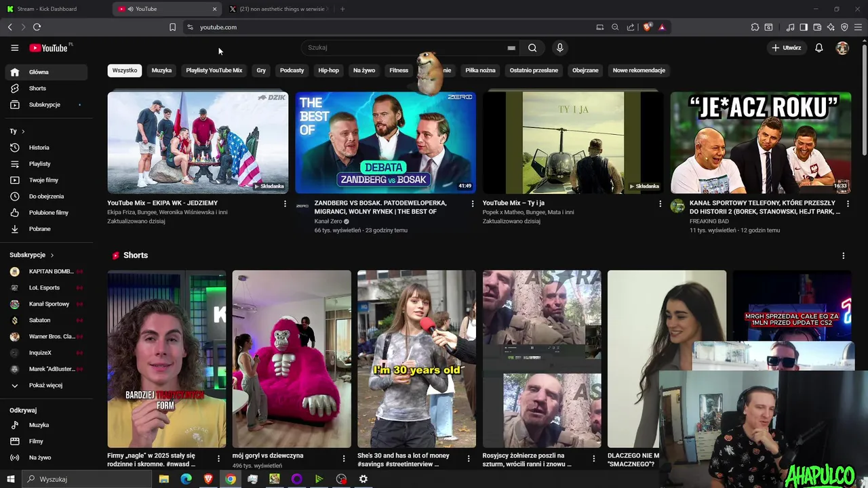This screenshot has width=868, height=488.
Task: Open Filmy under Odkrywaj
Action: click(46, 441)
